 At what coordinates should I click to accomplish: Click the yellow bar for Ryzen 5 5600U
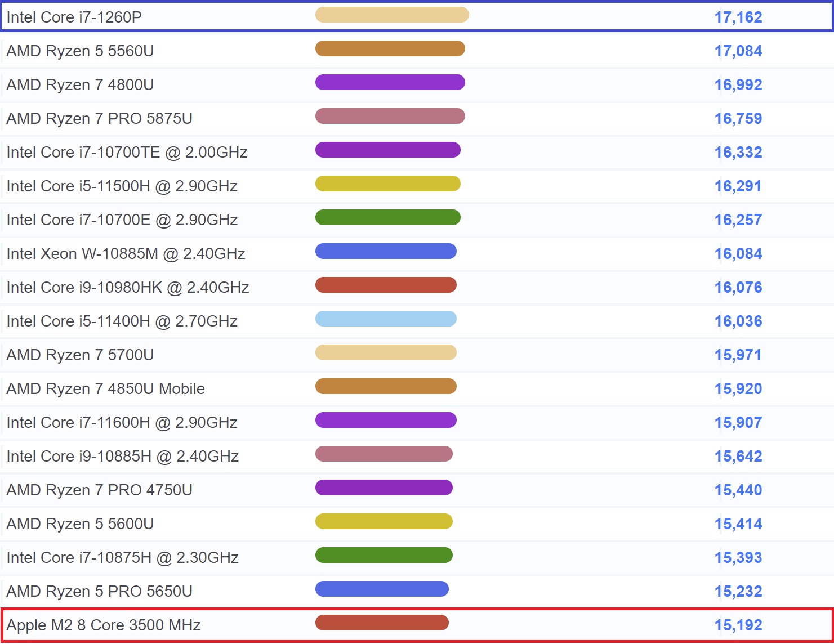coord(384,521)
